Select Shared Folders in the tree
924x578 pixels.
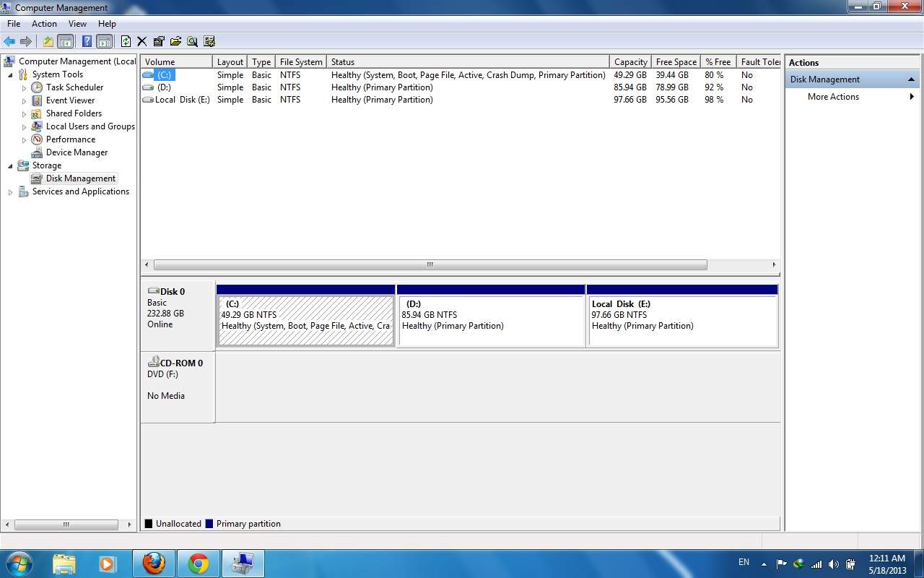pos(74,113)
